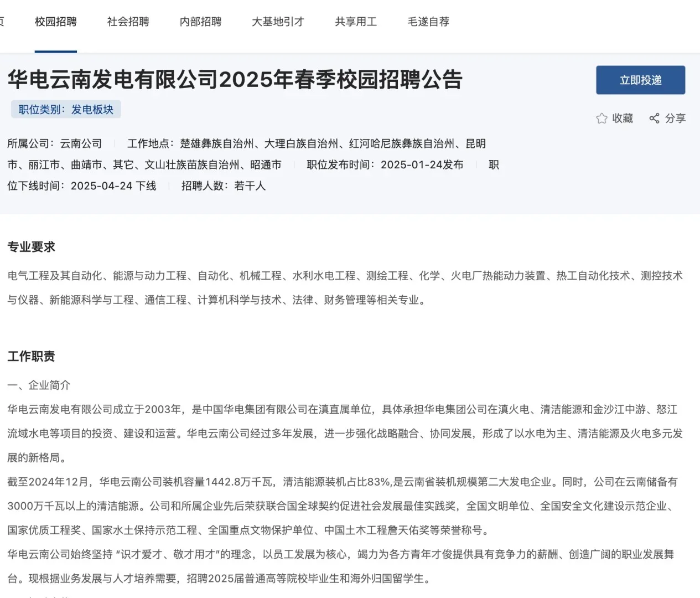
Task: Share this job using the 分享 icon
Action: [667, 118]
